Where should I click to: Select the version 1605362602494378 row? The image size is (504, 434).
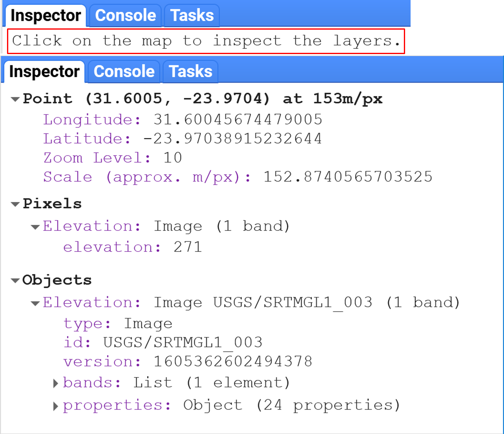(x=187, y=362)
